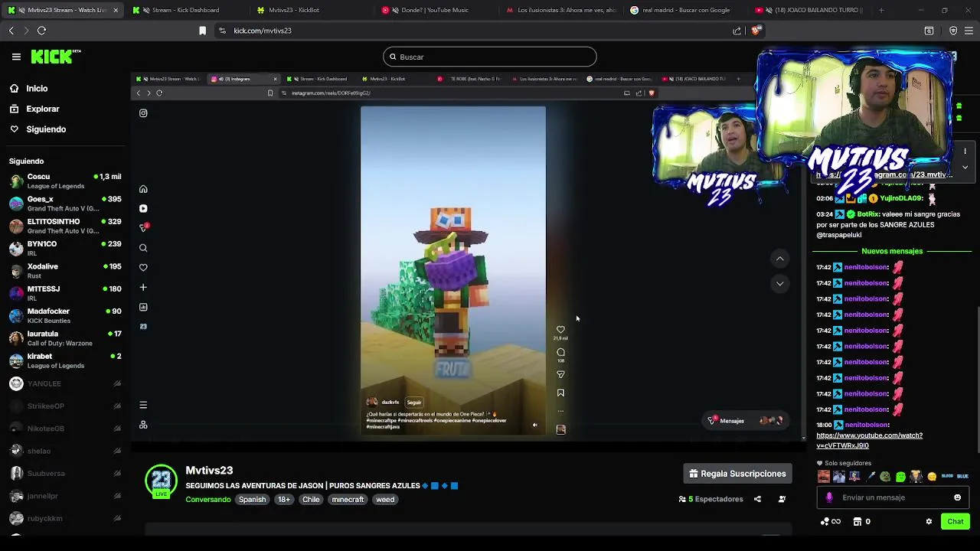Open Coscu channel in following list
Image resolution: width=980 pixels, height=551 pixels.
pyautogui.click(x=65, y=181)
